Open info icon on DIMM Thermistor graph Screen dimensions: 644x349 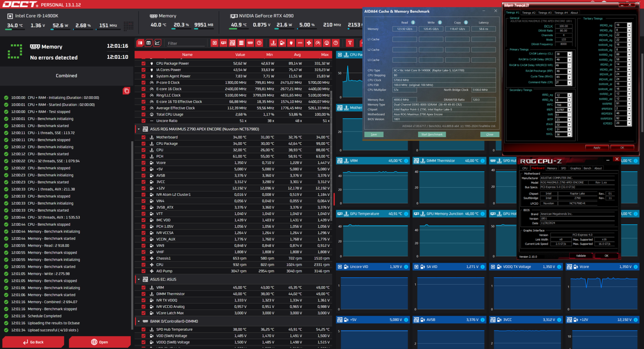click(x=482, y=161)
